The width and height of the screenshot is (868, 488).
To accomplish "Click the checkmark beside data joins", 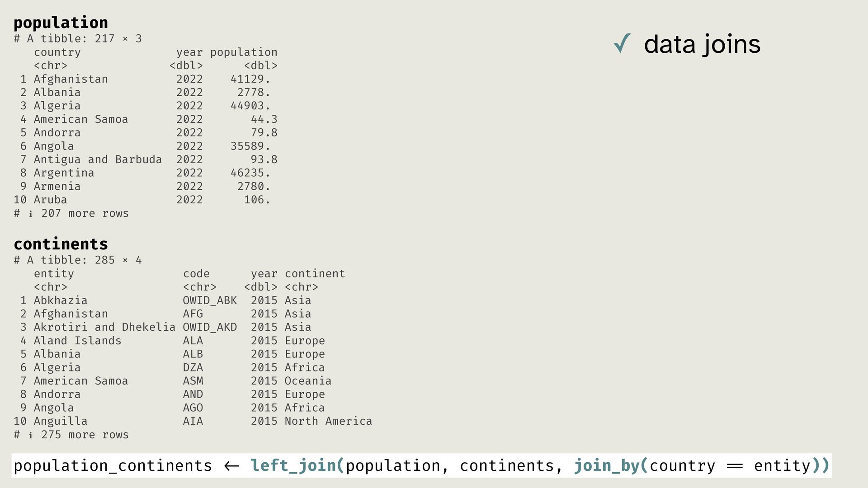I will pyautogui.click(x=622, y=44).
